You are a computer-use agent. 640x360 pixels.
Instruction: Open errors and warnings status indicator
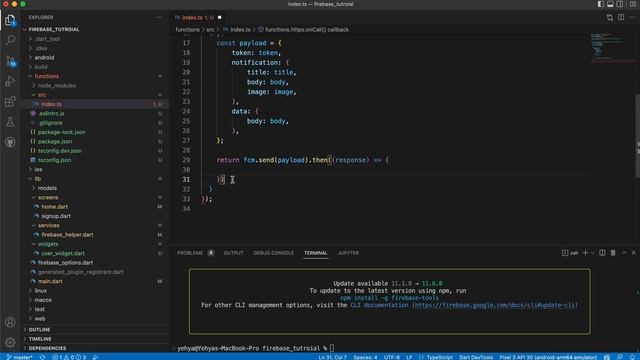click(69, 357)
